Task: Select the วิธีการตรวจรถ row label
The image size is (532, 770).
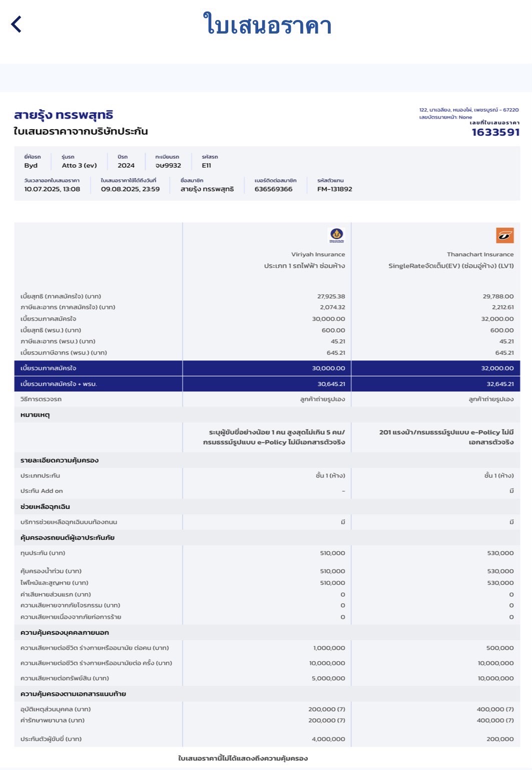Action: (x=41, y=399)
